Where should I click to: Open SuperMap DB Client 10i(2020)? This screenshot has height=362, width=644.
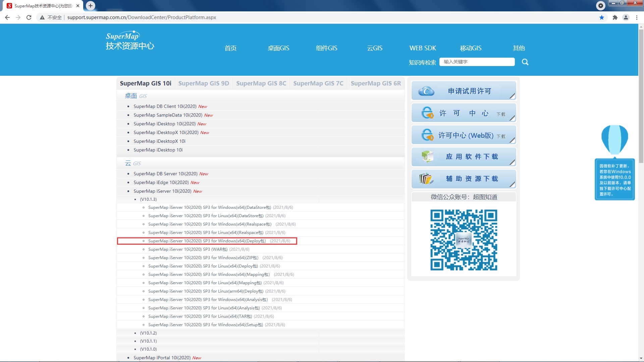[x=165, y=106]
